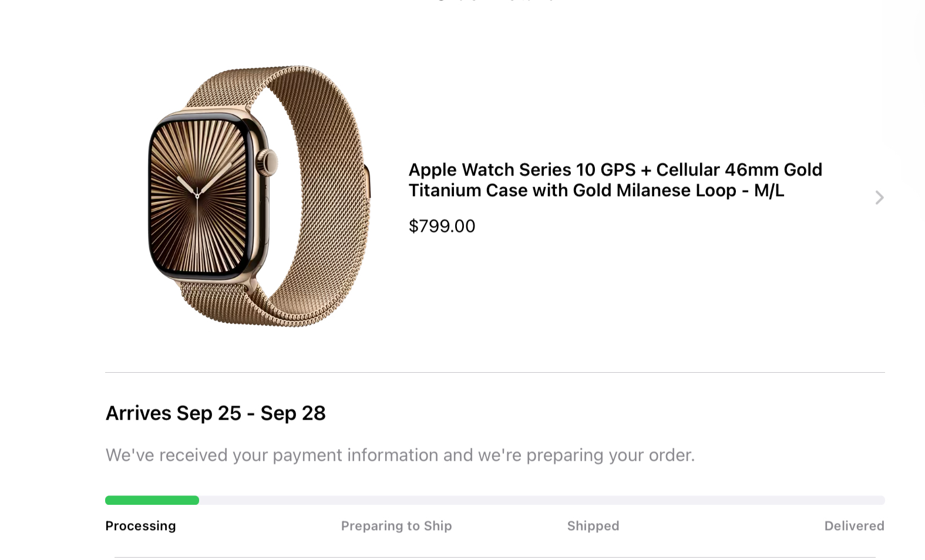This screenshot has width=925, height=560.
Task: Click the band clasp on the watch image
Action: coord(367,181)
